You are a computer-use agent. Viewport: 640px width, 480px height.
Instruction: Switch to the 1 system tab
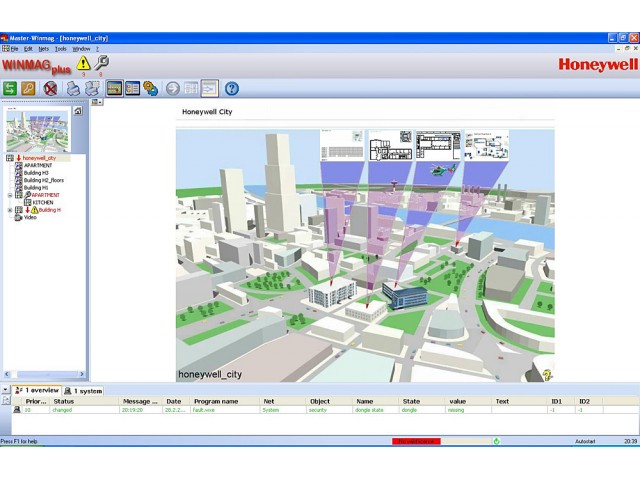coord(83,391)
